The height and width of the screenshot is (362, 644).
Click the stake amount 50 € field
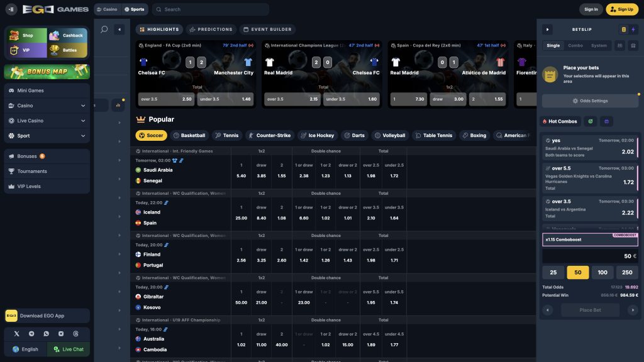590,256
